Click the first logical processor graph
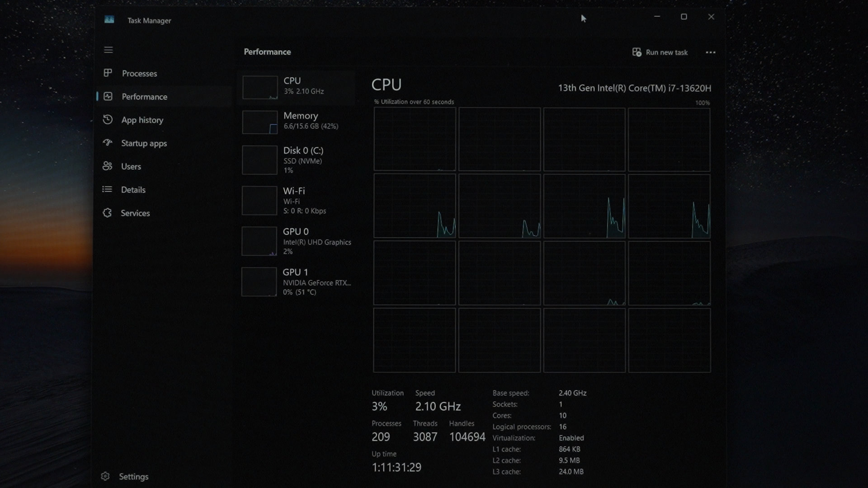 (x=415, y=139)
